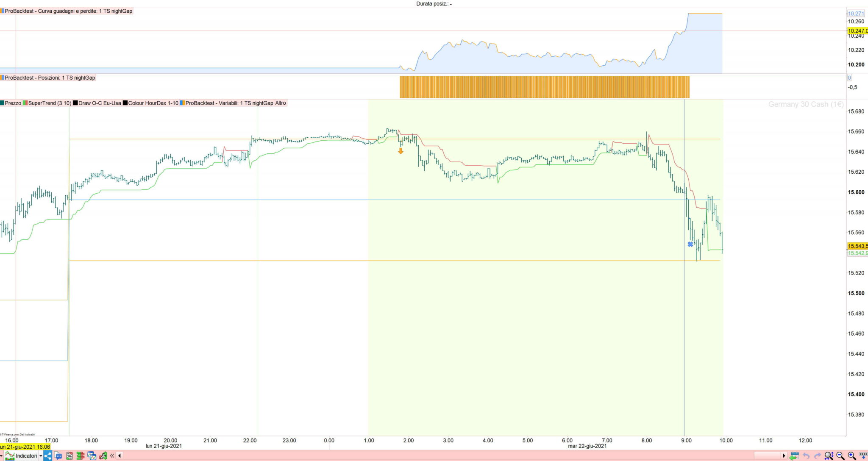Click the blue cross exit marker on chart
Screen dimensions: 868x461
tap(690, 244)
